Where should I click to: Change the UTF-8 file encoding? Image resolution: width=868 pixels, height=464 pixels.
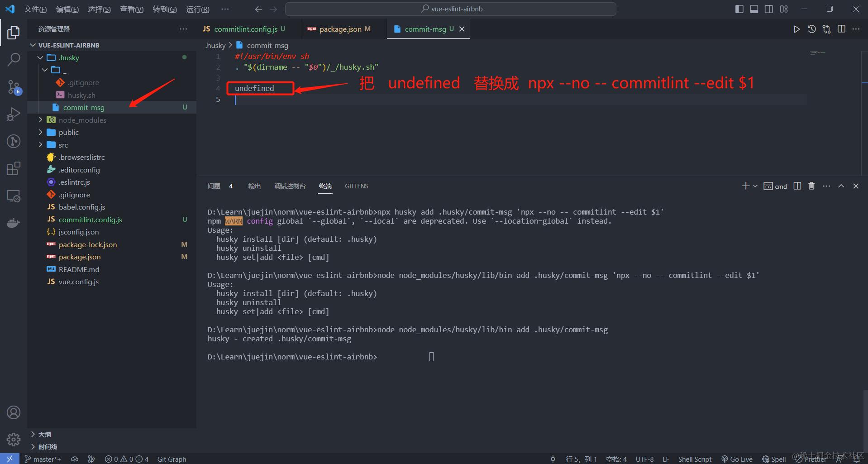pyautogui.click(x=644, y=459)
